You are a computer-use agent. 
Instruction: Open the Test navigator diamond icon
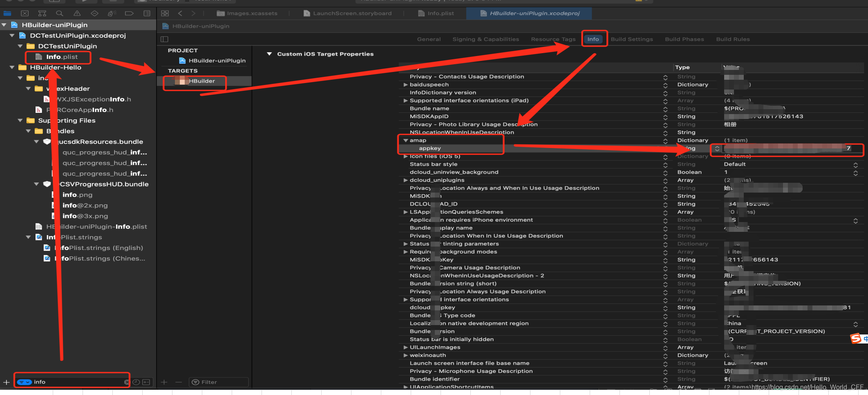[x=94, y=13]
